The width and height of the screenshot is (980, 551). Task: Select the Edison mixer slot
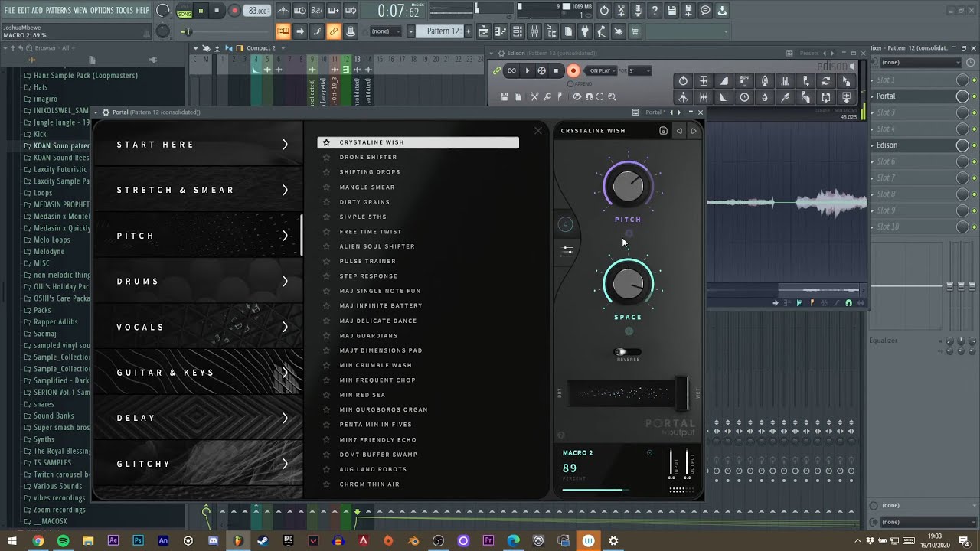click(x=913, y=145)
